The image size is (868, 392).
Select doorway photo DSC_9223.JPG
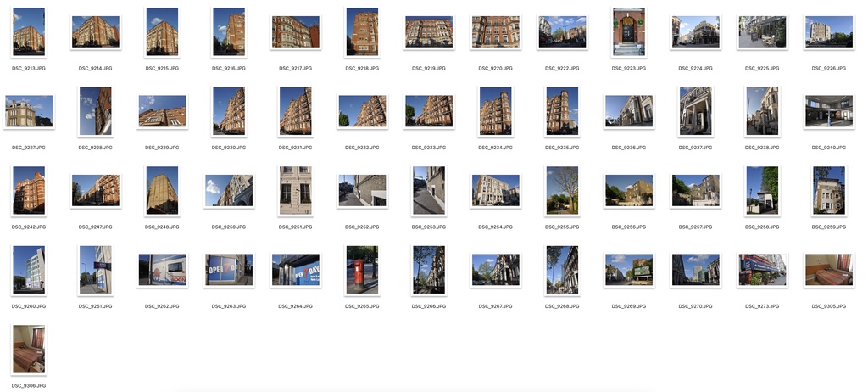coord(629,32)
